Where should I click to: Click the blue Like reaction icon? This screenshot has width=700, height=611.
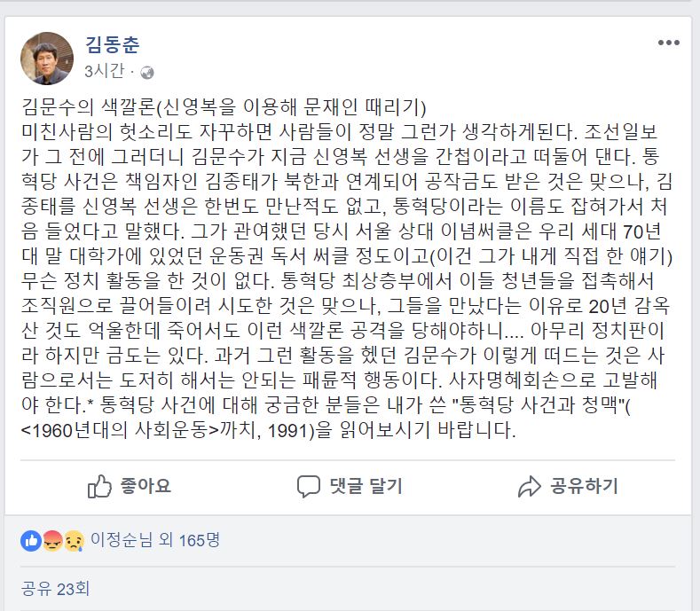click(31, 539)
